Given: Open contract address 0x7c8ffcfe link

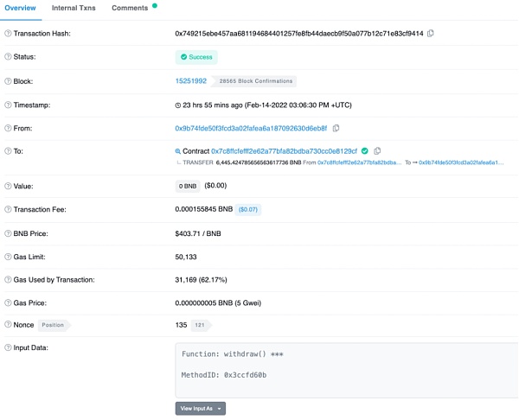Looking at the screenshot, I should [x=284, y=151].
